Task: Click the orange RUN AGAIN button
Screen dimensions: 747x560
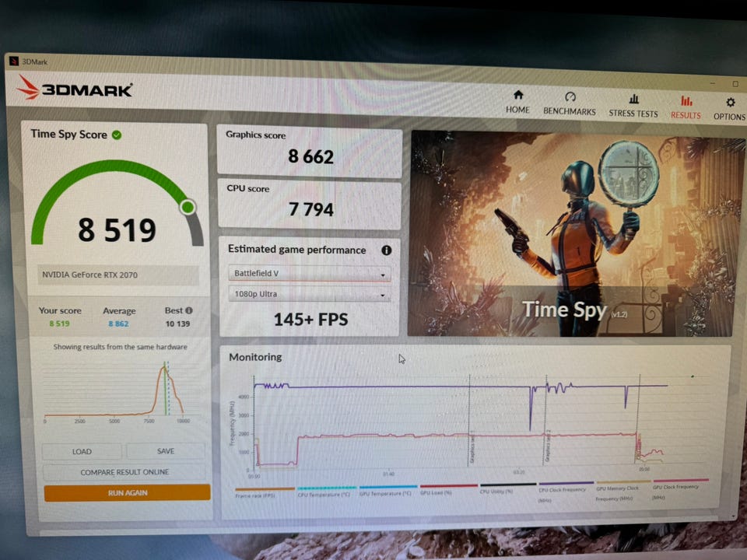Action: [x=127, y=493]
